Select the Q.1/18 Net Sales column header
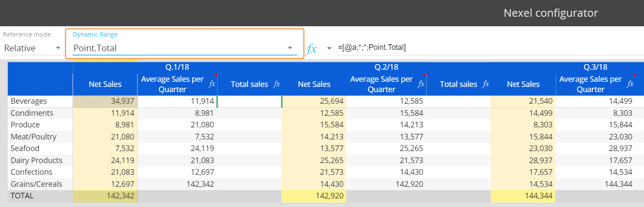644x207 pixels. (105, 84)
